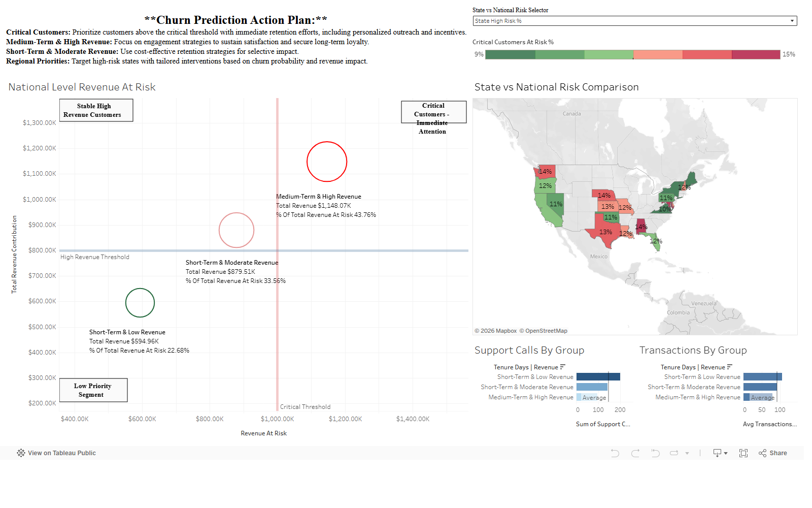Enter full screen with the Full Screen icon
The height and width of the screenshot is (508, 812).
pyautogui.click(x=743, y=453)
